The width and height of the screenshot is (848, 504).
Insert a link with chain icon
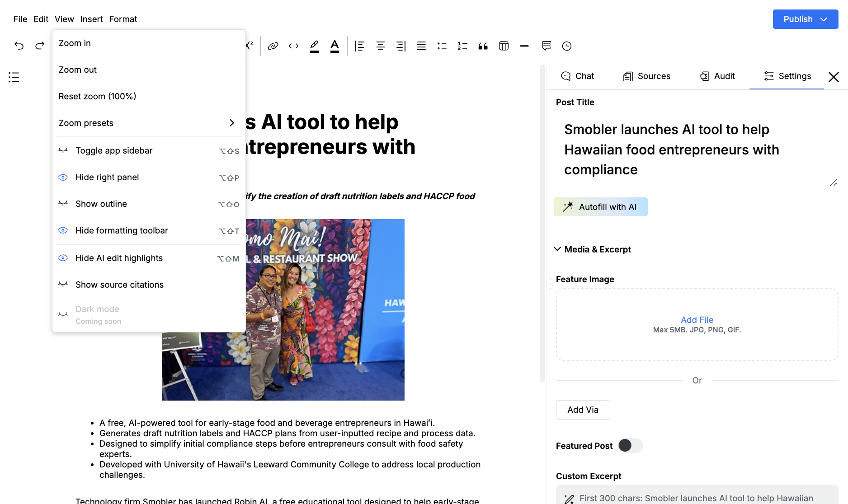pyautogui.click(x=273, y=46)
